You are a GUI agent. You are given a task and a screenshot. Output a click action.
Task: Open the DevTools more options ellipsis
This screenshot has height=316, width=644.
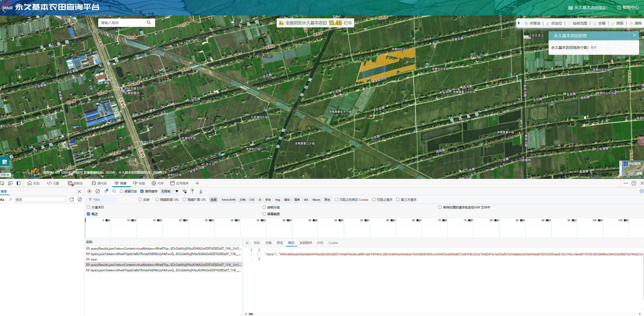click(625, 183)
